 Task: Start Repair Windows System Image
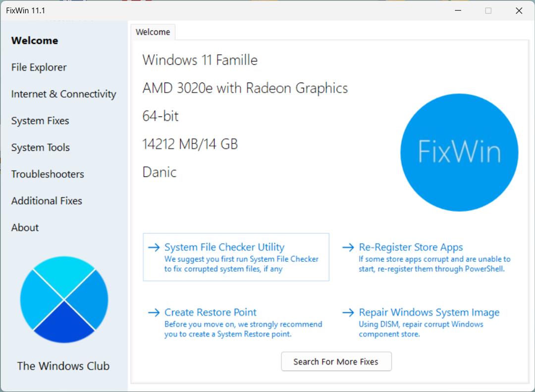[429, 312]
